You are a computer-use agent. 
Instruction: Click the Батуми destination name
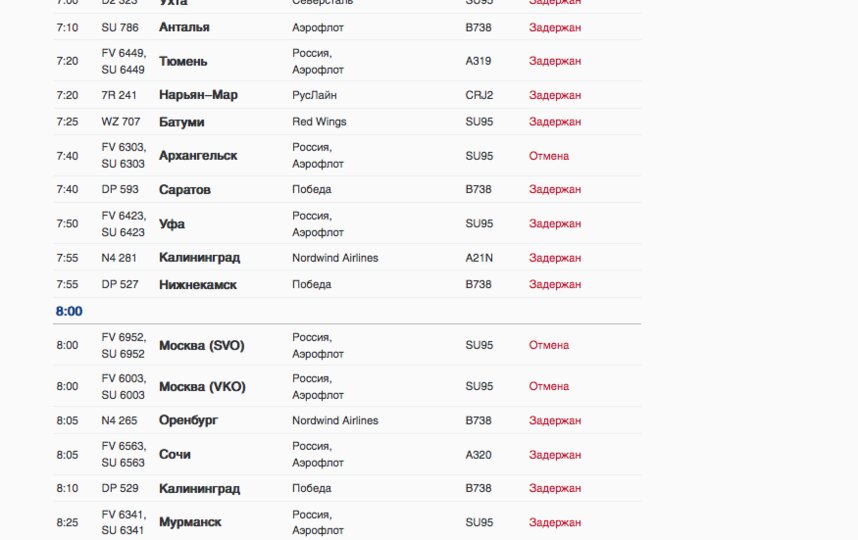click(x=181, y=122)
